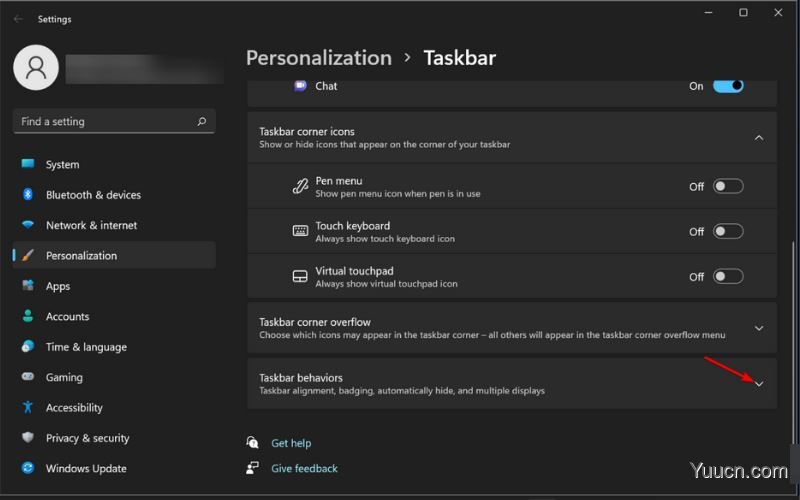This screenshot has width=800, height=500.
Task: Click the Find a setting search box
Action: point(114,121)
